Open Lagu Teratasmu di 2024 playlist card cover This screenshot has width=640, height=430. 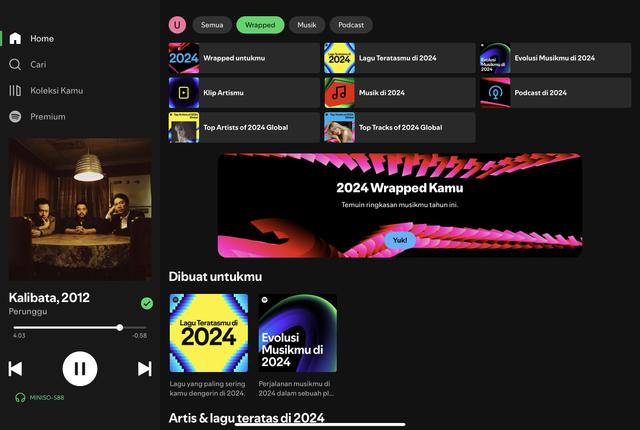point(209,333)
